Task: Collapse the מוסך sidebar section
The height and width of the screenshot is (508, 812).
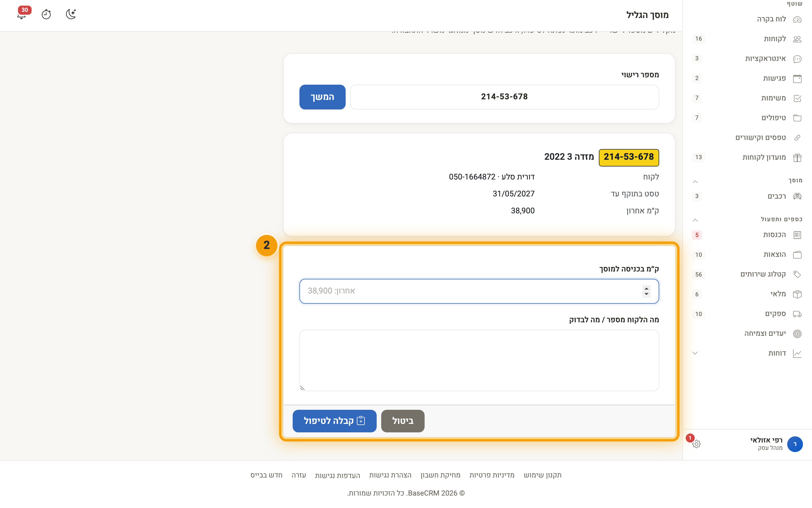Action: pos(695,182)
